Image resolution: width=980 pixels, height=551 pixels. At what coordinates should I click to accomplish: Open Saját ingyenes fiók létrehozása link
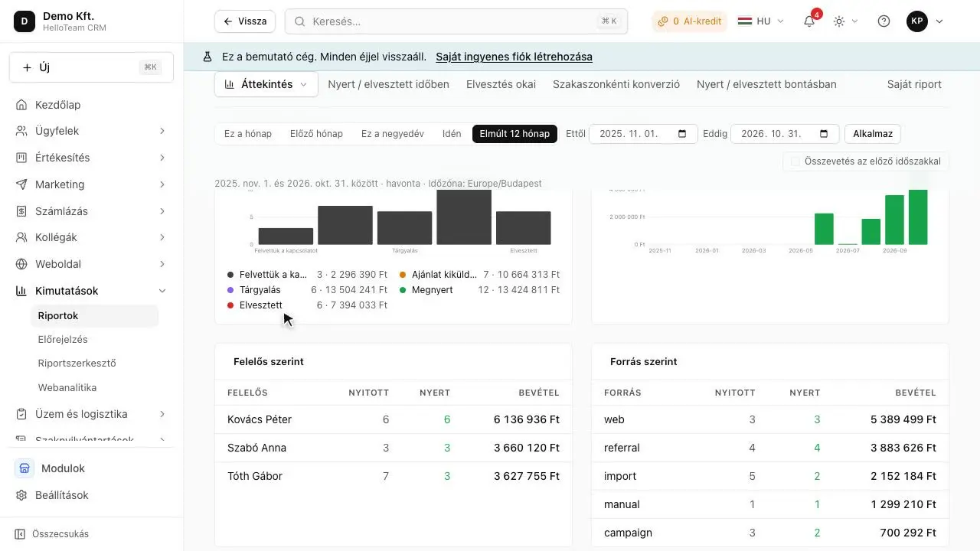pos(514,57)
